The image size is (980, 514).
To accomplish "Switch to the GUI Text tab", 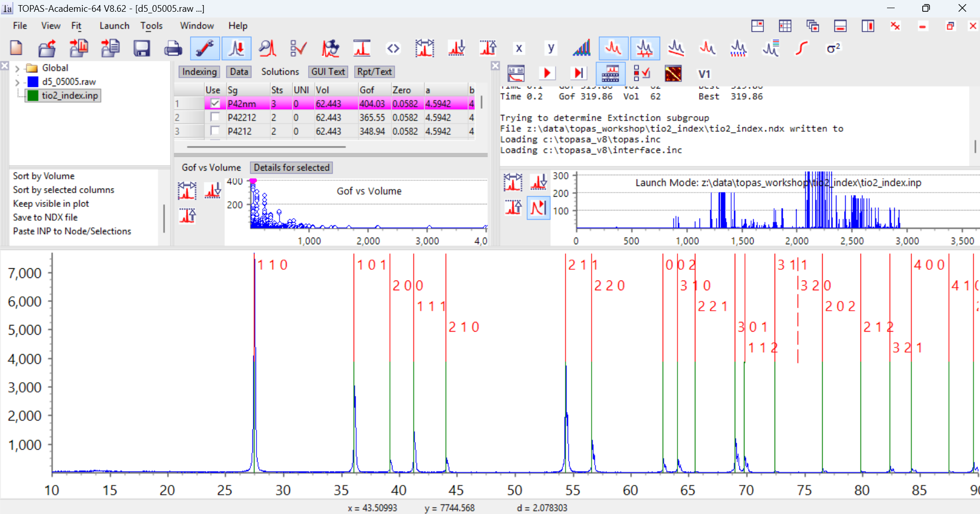I will [328, 72].
